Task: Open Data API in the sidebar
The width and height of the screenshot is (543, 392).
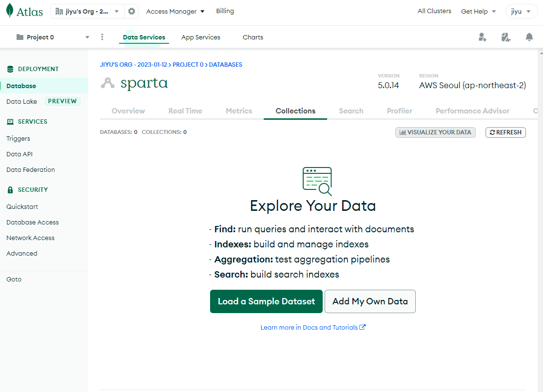Action: click(x=19, y=154)
